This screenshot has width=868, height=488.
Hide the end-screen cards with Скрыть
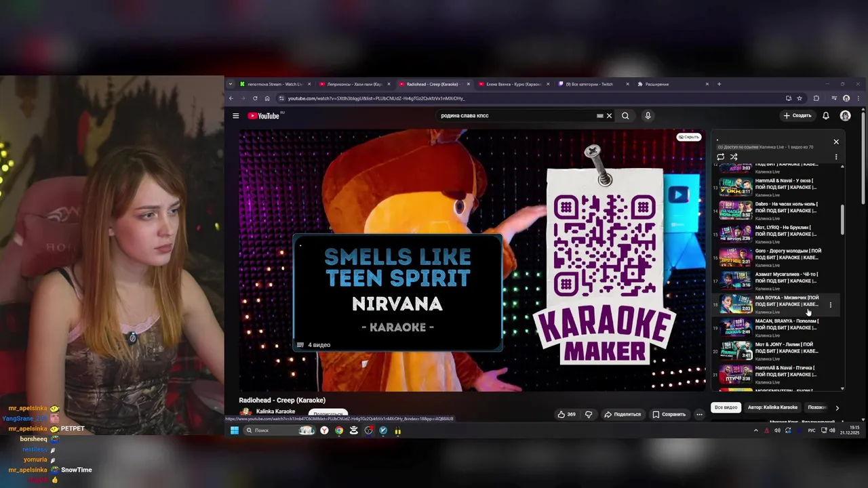(x=688, y=137)
